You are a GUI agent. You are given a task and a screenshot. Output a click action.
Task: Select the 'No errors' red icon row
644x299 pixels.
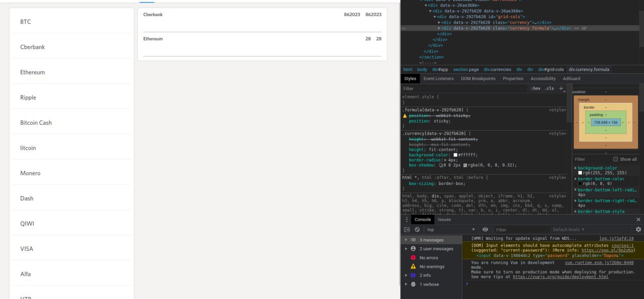tap(433, 258)
